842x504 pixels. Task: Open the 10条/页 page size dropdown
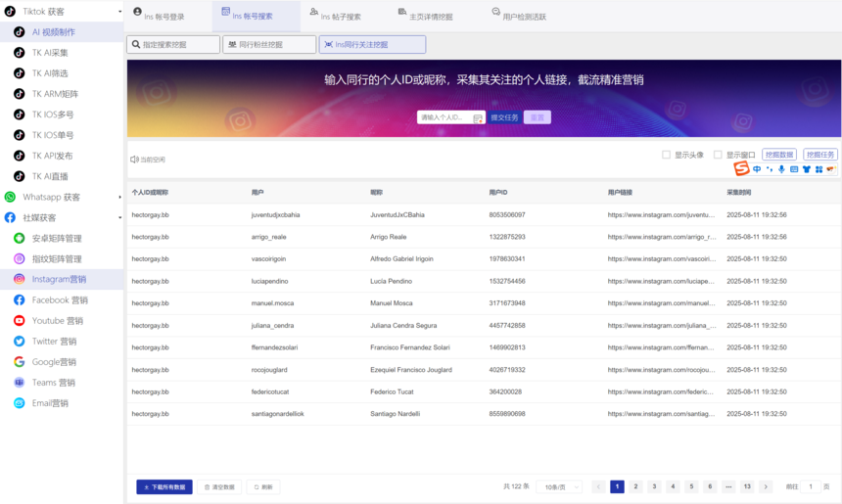click(559, 486)
